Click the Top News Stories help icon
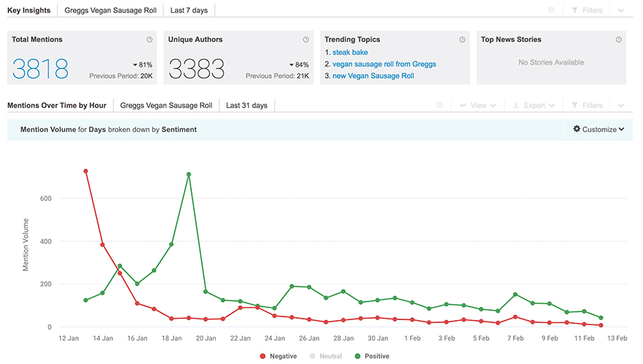 click(619, 40)
